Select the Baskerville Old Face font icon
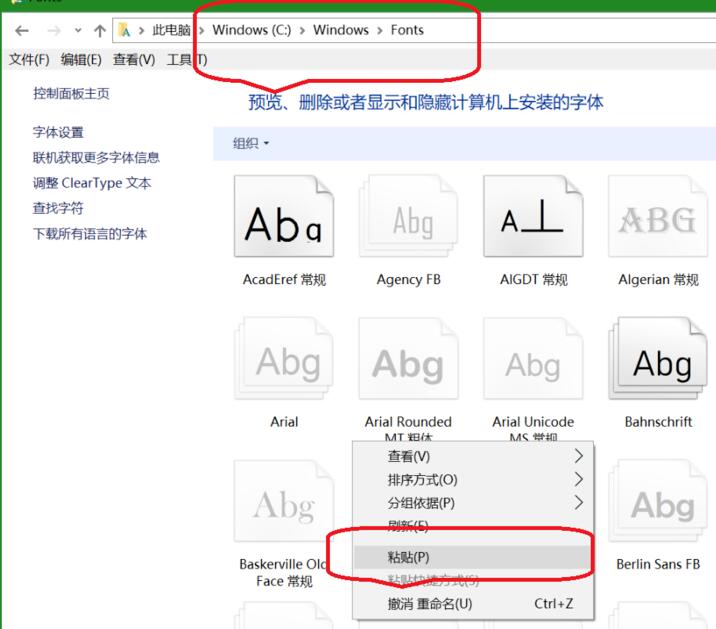The height and width of the screenshot is (629, 716). click(x=282, y=505)
